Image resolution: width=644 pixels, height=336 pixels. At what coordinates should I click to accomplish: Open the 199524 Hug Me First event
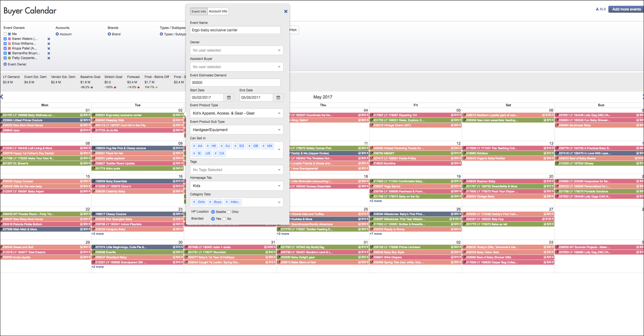click(x=137, y=148)
